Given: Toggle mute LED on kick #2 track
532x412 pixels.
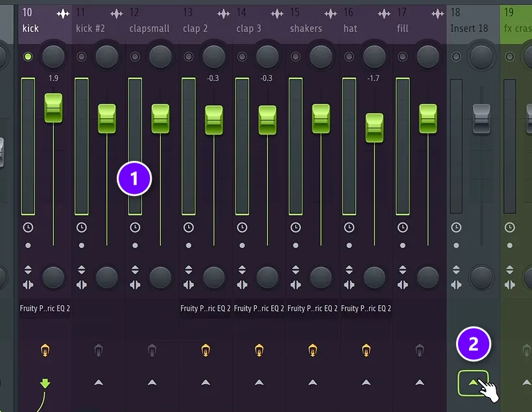Looking at the screenshot, I should click(82, 56).
